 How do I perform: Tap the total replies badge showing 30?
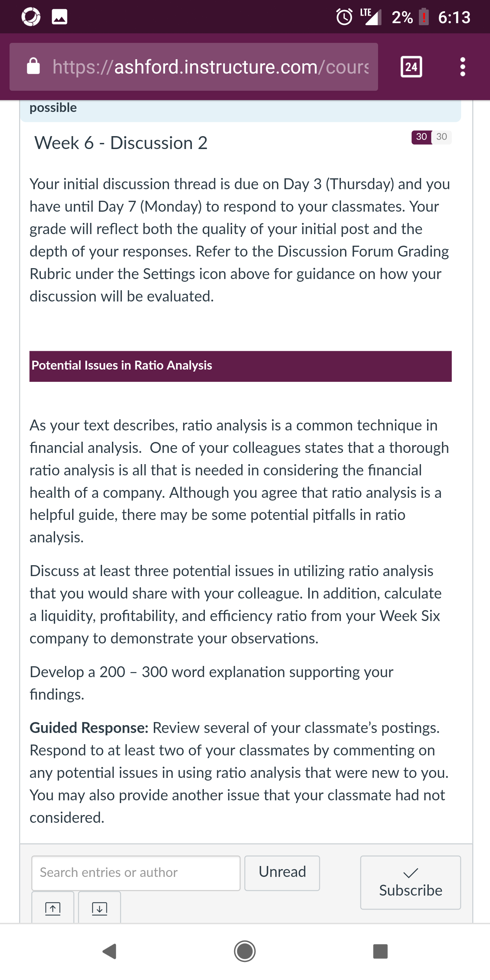tap(442, 137)
